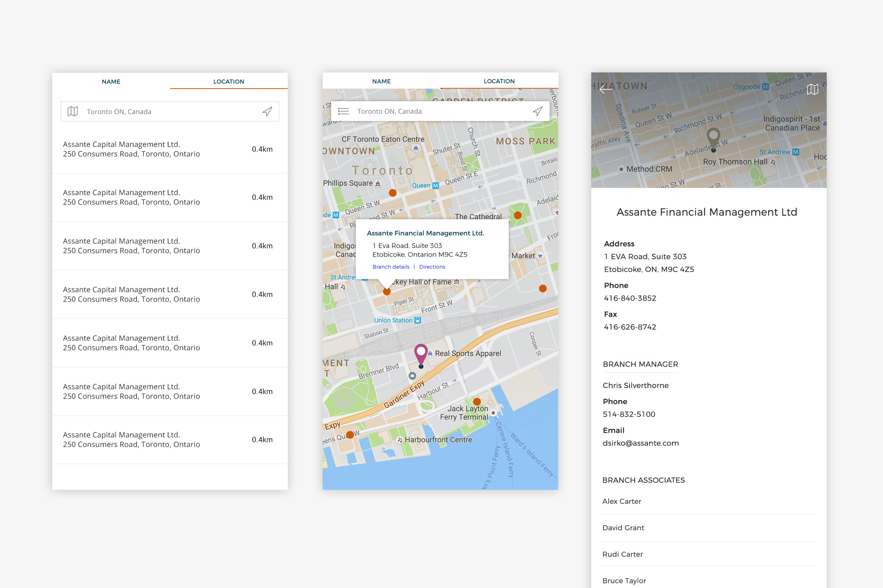
Task: Open map view icon in list screen search bar
Action: 72,111
